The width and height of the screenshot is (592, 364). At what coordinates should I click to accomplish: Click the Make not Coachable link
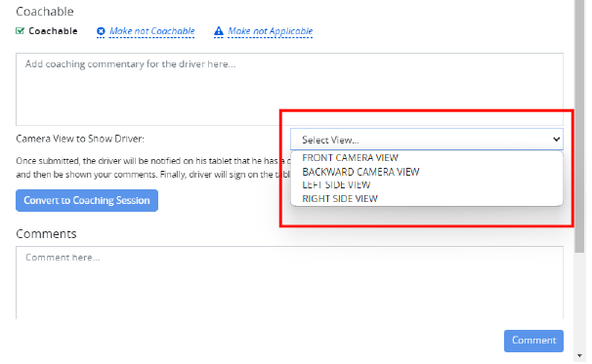pos(151,31)
